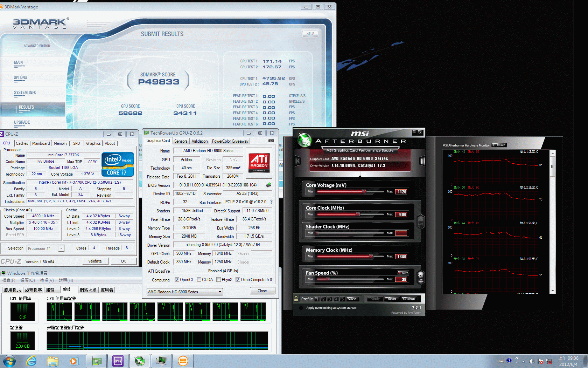Open the fan User Define gear in Afterburner
The height and width of the screenshot is (368, 588).
point(421,277)
